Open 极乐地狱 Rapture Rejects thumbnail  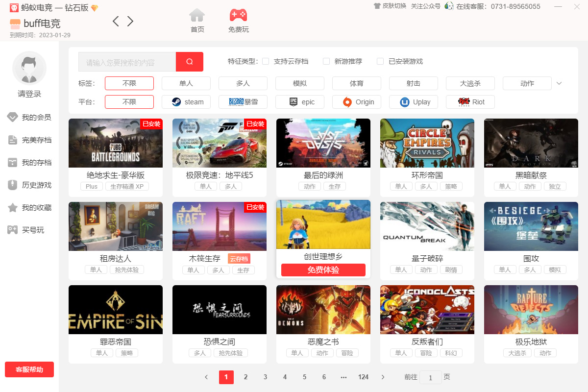pos(531,310)
